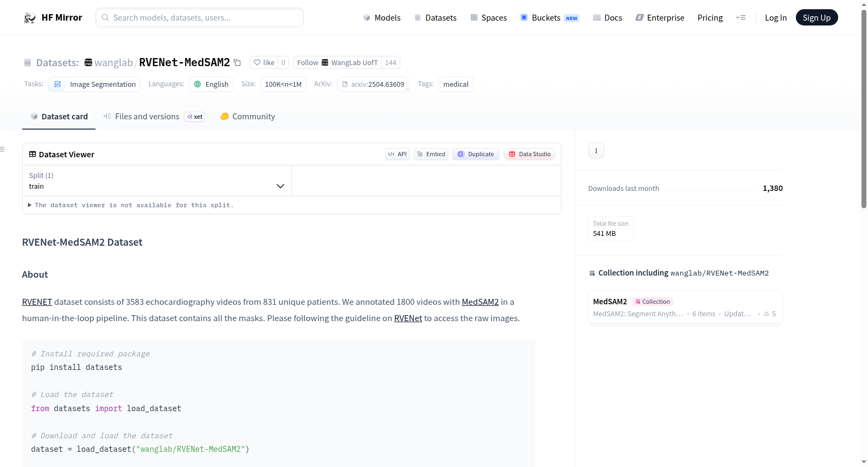Click the Log In link
Screen dimensions: 868x467
[x=776, y=18]
